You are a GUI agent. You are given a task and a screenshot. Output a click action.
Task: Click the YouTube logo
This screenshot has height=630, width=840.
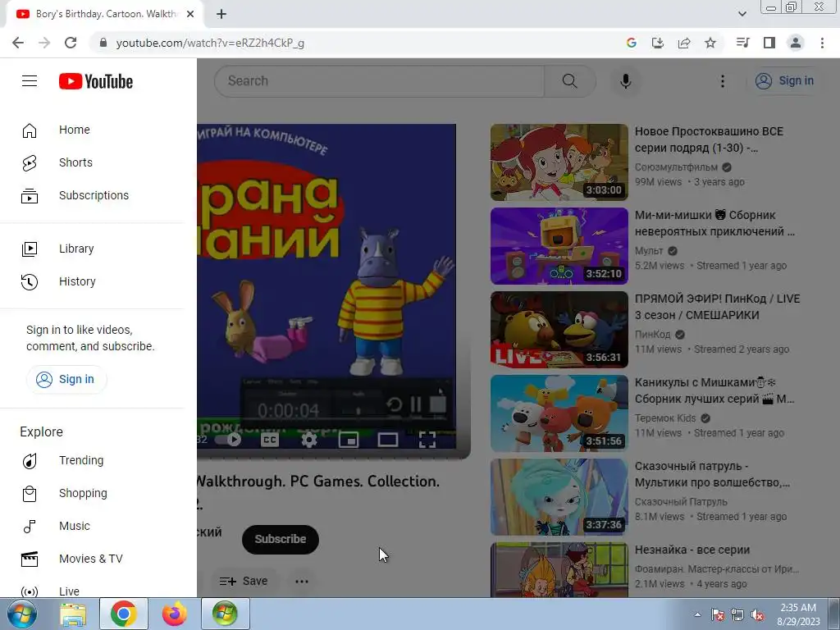coord(96,81)
